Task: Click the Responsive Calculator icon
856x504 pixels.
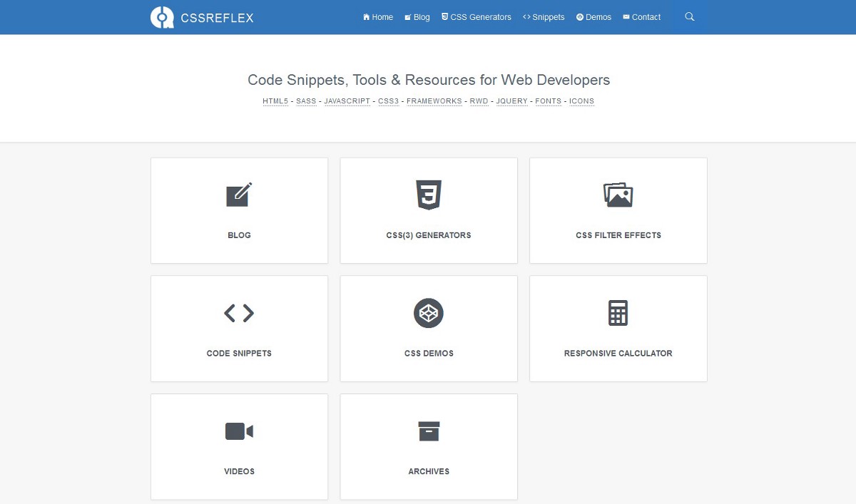Action: (618, 313)
